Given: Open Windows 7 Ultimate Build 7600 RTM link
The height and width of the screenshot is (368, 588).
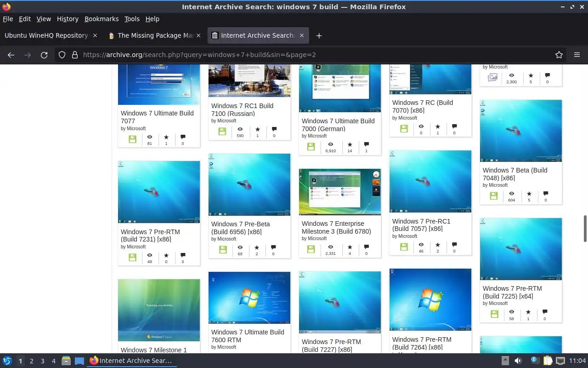Looking at the screenshot, I should click(x=248, y=336).
